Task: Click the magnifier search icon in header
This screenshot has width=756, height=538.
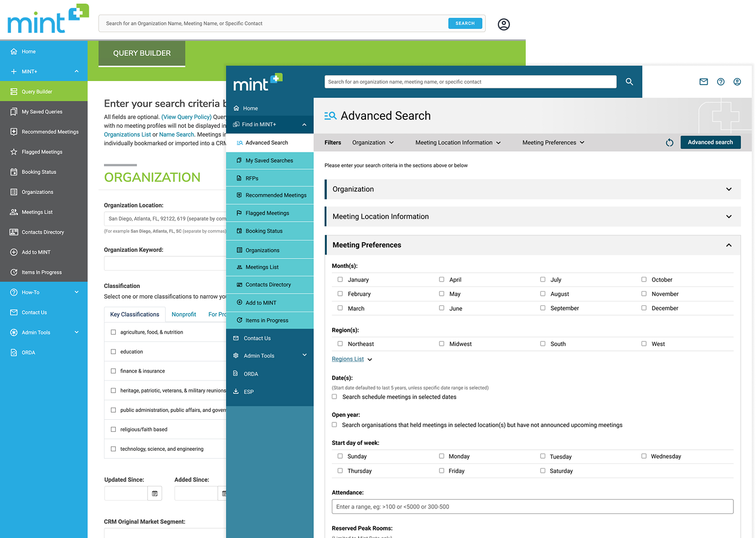Action: (629, 82)
